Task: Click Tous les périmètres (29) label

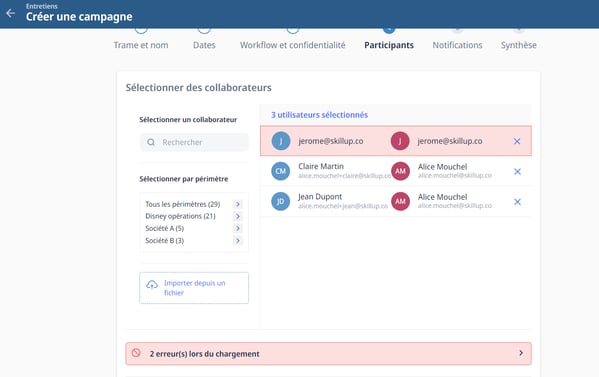Action: tap(183, 204)
